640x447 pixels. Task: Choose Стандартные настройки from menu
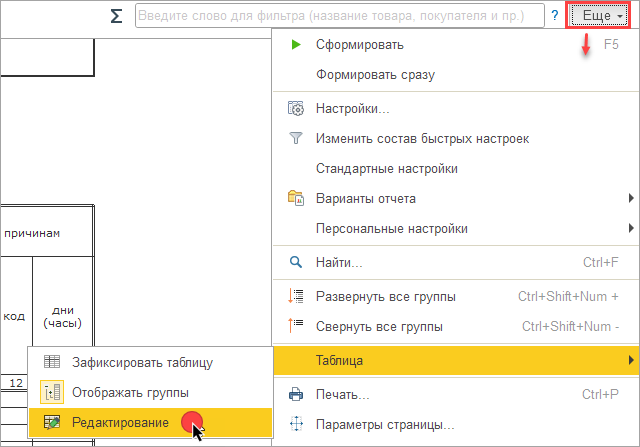(x=386, y=168)
